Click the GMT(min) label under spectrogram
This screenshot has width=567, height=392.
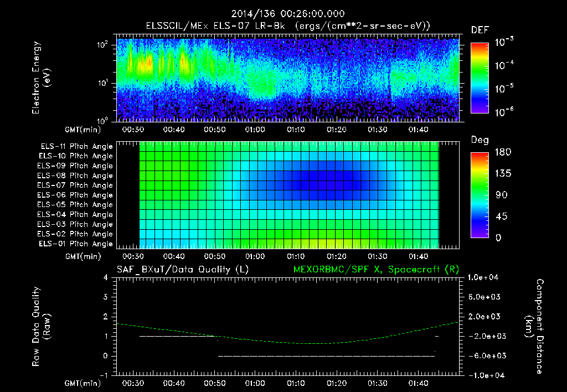coord(83,130)
